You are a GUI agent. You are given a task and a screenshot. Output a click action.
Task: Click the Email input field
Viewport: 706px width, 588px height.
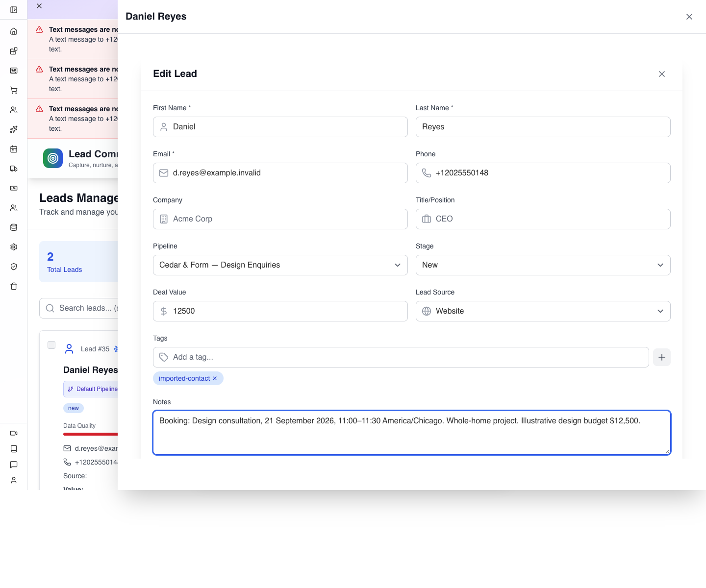[x=280, y=173]
